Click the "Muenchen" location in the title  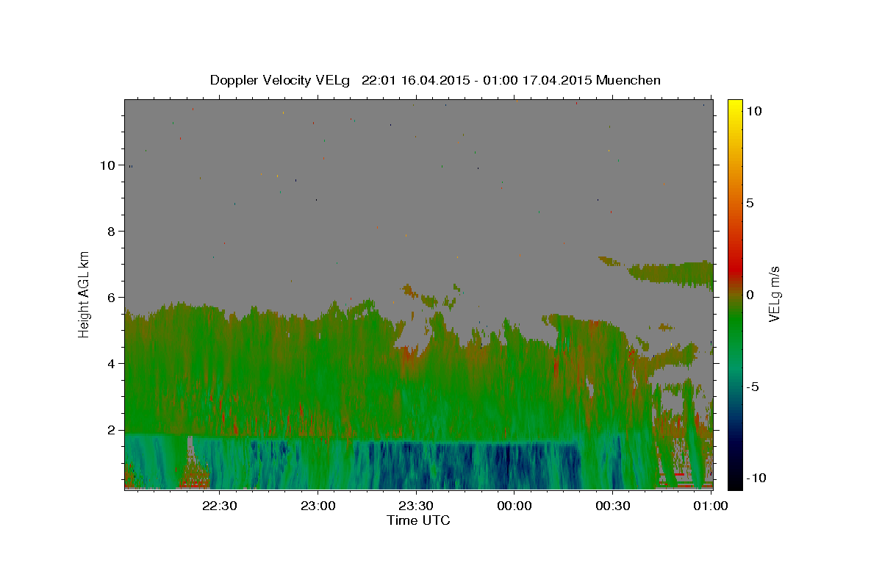pyautogui.click(x=628, y=80)
